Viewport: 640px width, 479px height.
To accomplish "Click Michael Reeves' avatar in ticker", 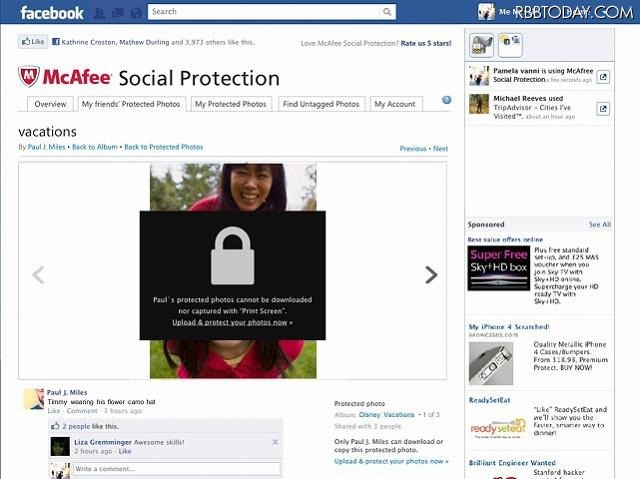I will coord(479,104).
